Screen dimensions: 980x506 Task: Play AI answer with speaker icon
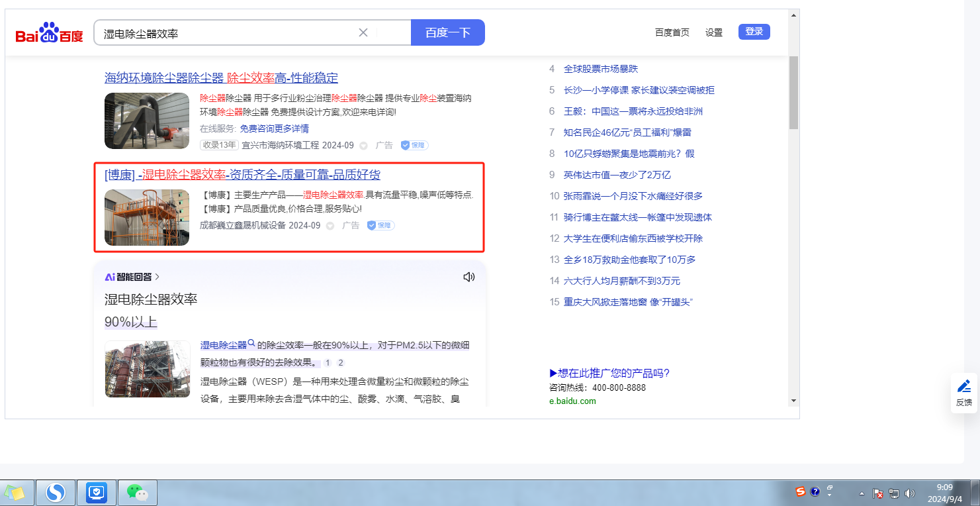[x=469, y=277]
